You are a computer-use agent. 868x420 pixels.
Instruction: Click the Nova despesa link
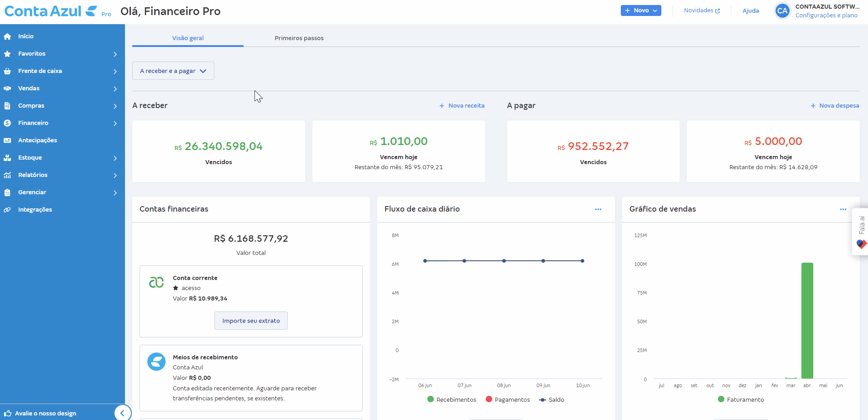point(835,106)
